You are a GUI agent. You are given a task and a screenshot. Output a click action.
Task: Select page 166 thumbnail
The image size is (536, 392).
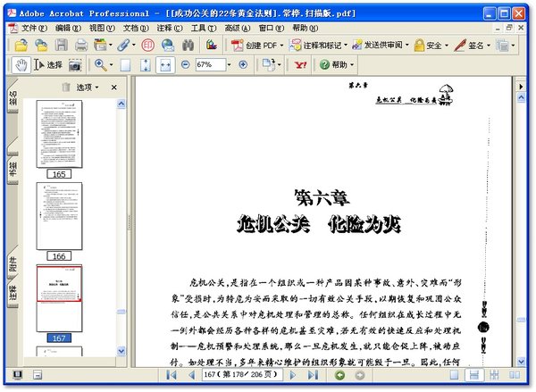click(59, 216)
